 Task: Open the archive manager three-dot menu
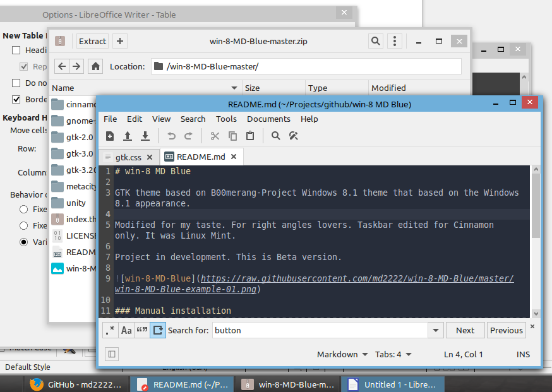pos(395,41)
